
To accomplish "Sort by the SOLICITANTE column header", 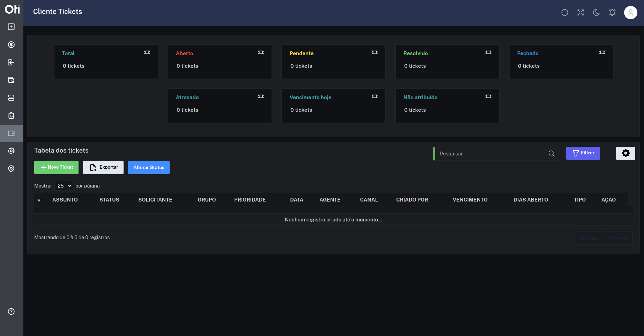I will point(155,200).
